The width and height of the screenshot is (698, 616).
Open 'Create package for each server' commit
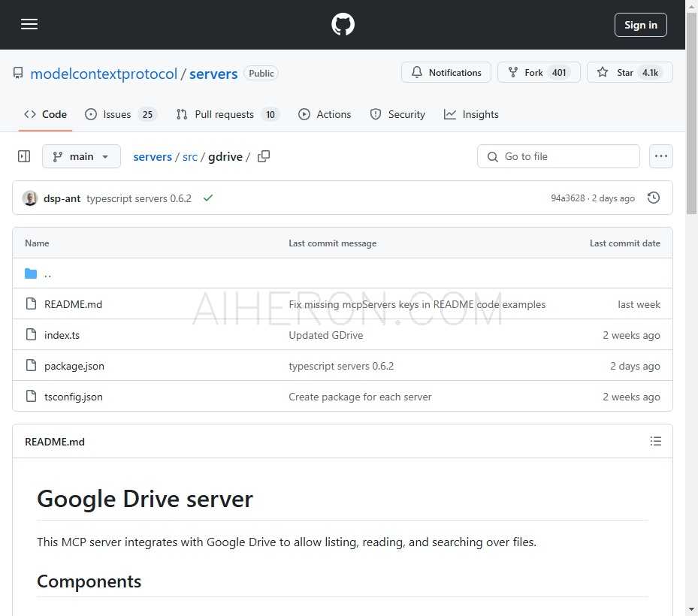pyautogui.click(x=360, y=397)
